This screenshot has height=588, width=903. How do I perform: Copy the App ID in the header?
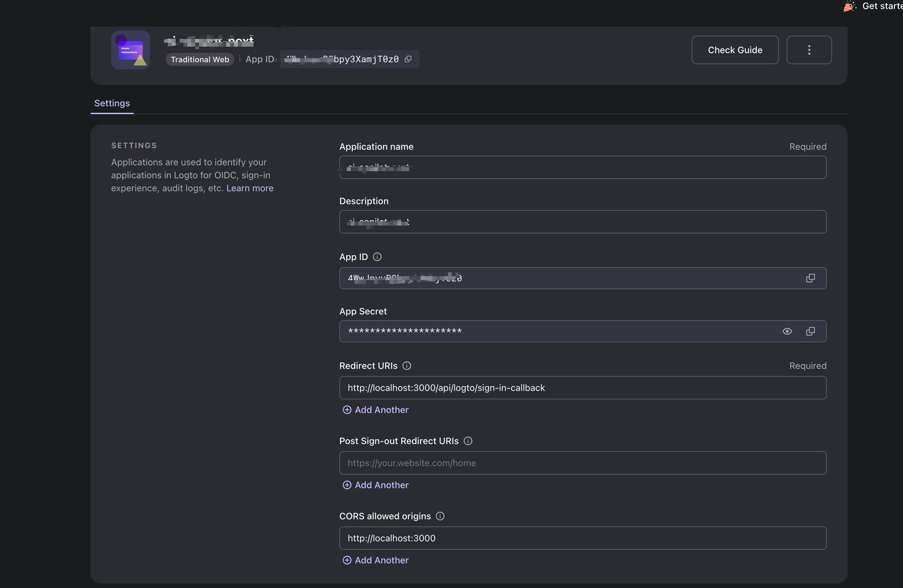[x=408, y=59]
